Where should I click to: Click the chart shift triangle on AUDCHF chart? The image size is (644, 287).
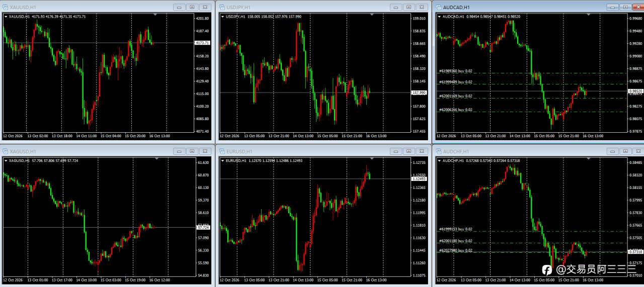click(589, 159)
